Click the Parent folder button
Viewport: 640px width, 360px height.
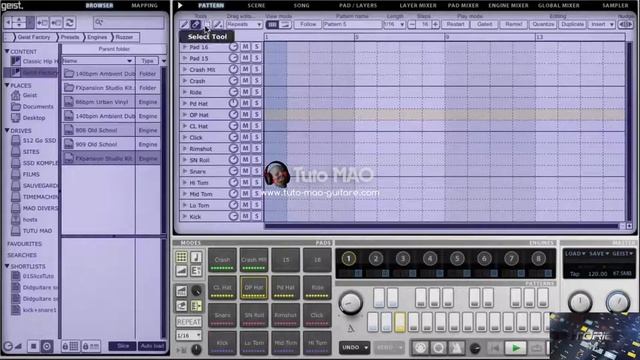[114, 49]
